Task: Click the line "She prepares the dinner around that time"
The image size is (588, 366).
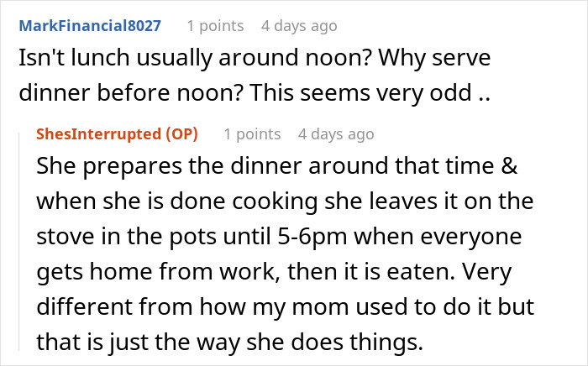Action: pyautogui.click(x=260, y=167)
